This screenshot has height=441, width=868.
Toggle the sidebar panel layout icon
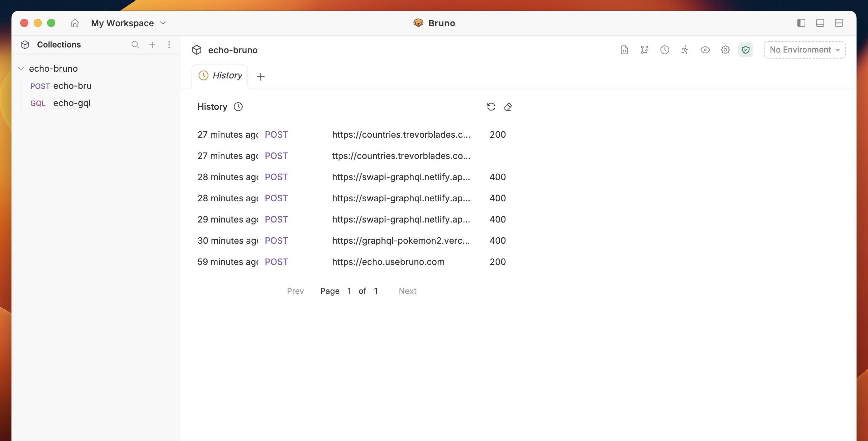[x=801, y=23]
